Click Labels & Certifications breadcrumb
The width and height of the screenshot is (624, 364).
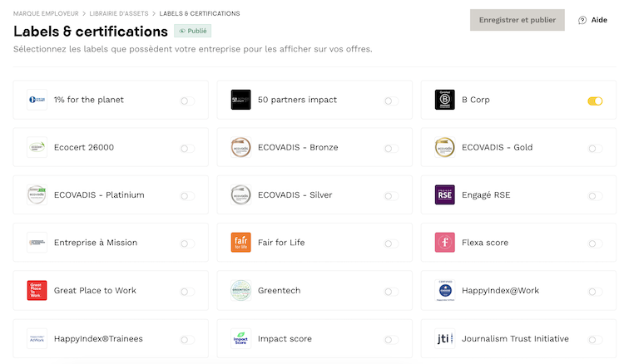(200, 13)
